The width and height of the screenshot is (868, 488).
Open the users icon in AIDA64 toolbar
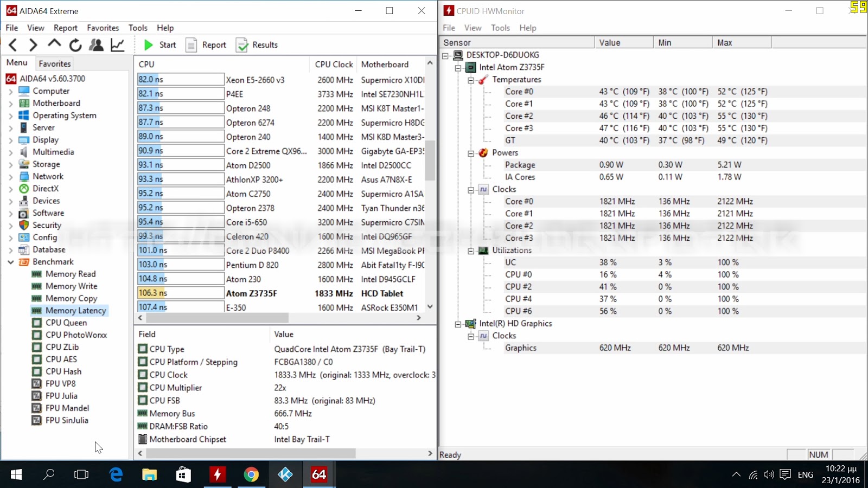click(x=96, y=45)
